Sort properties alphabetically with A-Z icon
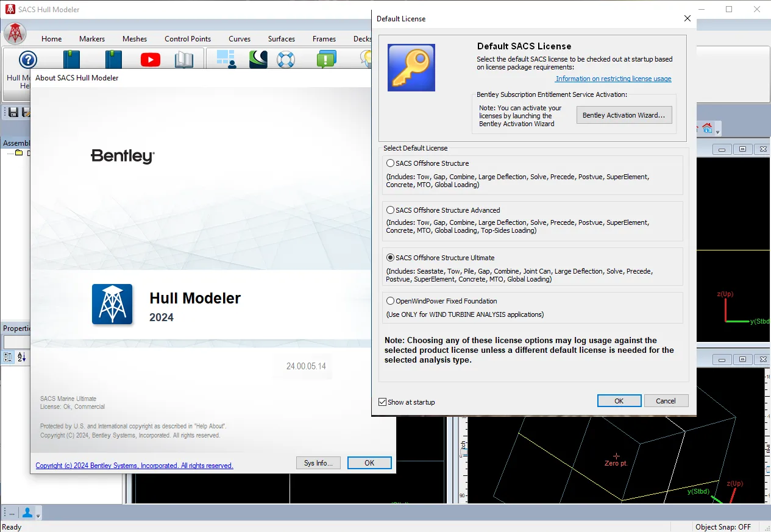The height and width of the screenshot is (532, 771). [22, 357]
